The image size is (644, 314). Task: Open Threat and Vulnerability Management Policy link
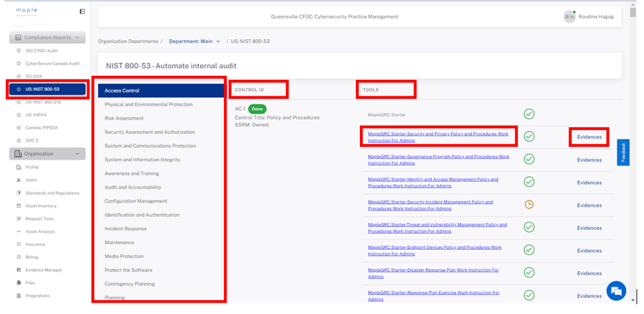437,228
